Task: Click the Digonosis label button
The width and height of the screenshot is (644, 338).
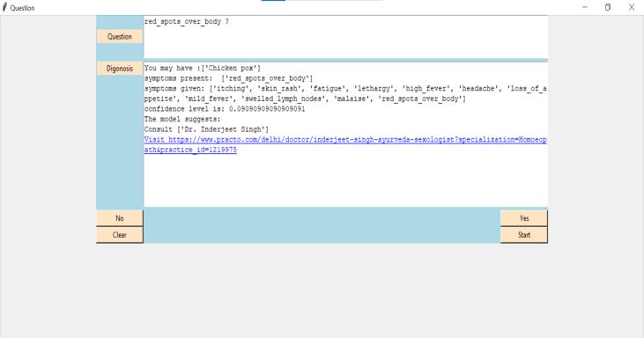Action: pyautogui.click(x=120, y=69)
